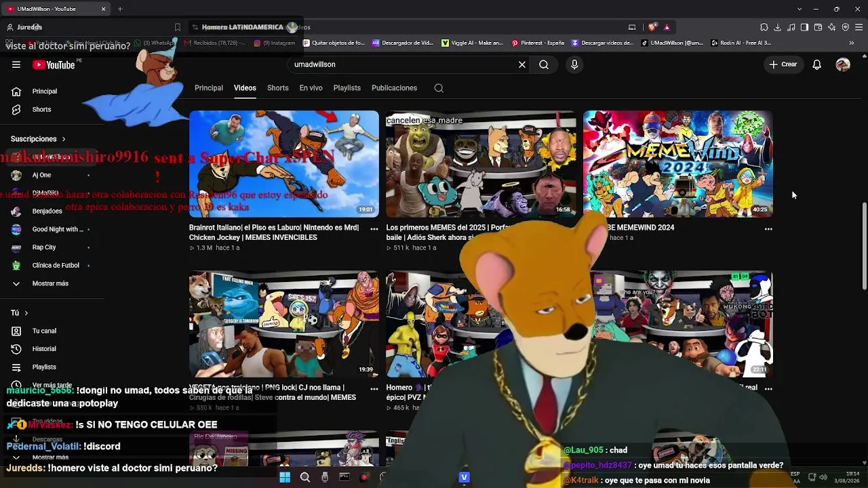Viewport: 868px width, 488px height.
Task: Go to Principal in the sidebar
Action: click(x=45, y=91)
